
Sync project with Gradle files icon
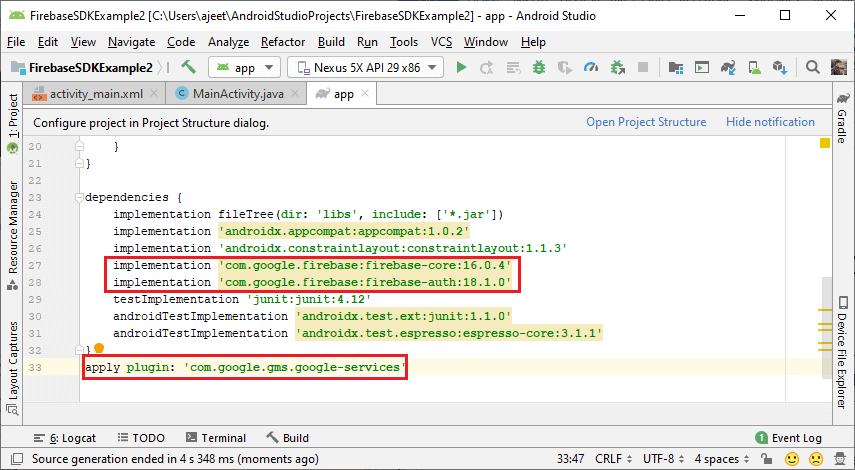728,68
